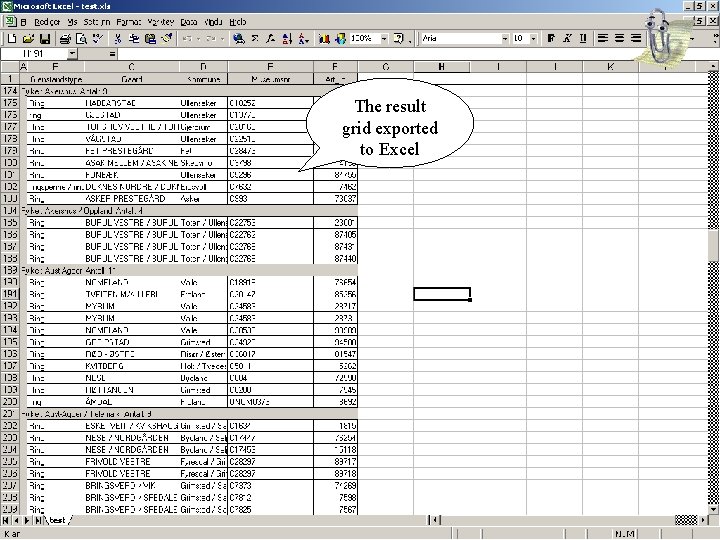720x540 pixels.
Task: Click the AutoSum sigma icon
Action: click(x=255, y=39)
